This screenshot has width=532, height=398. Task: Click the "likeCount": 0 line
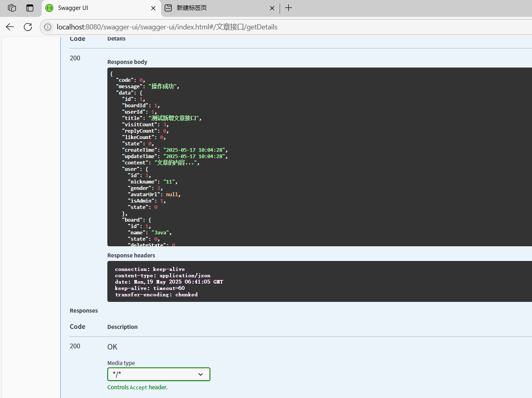(x=144, y=137)
